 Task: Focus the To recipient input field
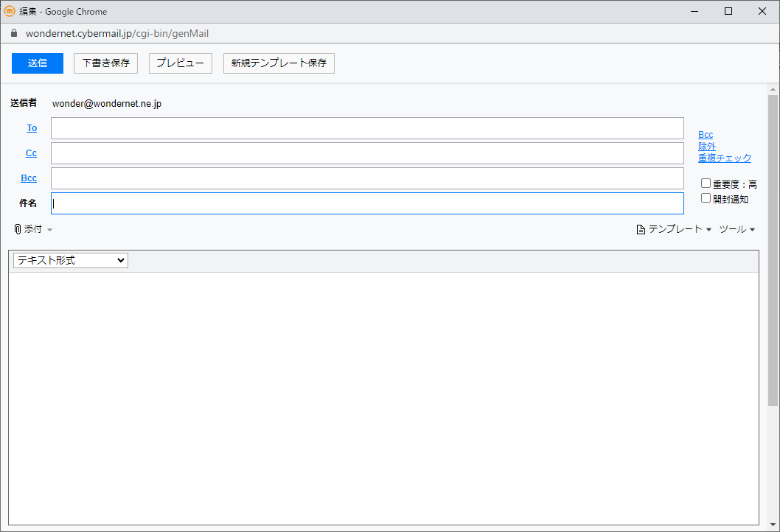(367, 128)
